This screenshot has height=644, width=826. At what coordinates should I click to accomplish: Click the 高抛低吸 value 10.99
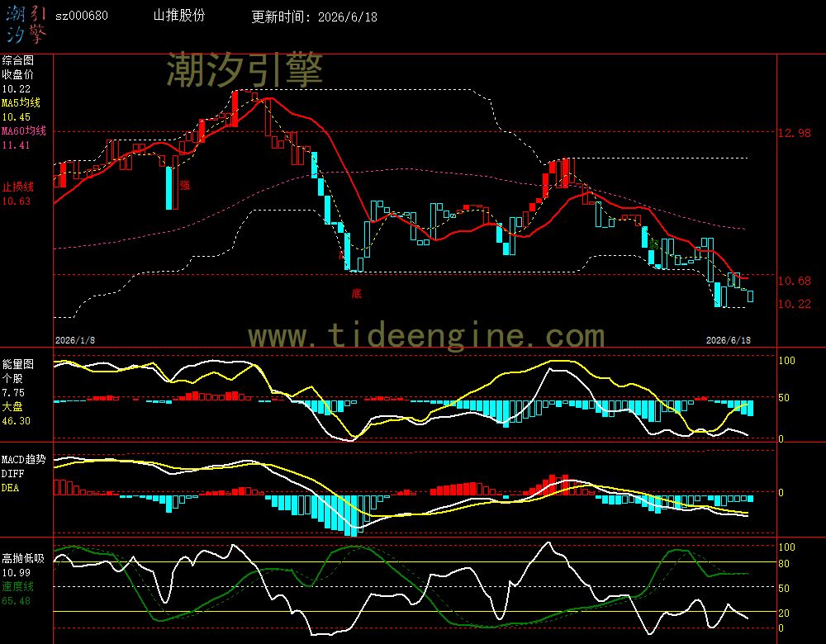(17, 572)
